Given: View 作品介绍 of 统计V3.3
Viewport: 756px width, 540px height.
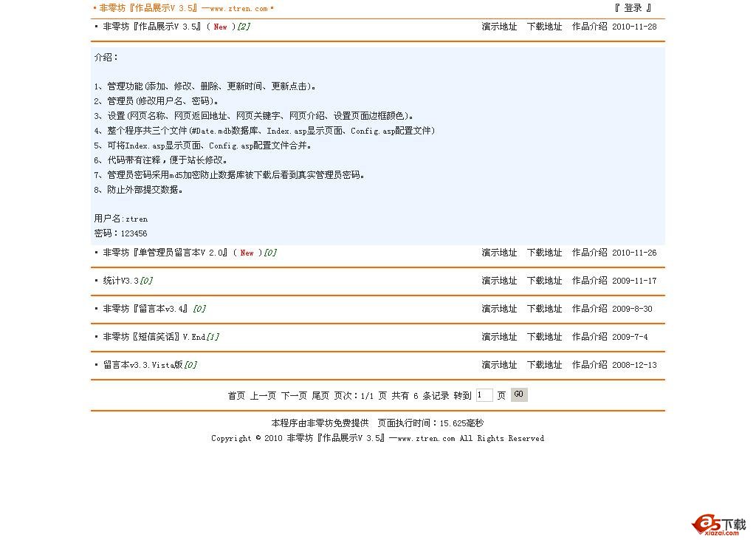Looking at the screenshot, I should pyautogui.click(x=589, y=280).
